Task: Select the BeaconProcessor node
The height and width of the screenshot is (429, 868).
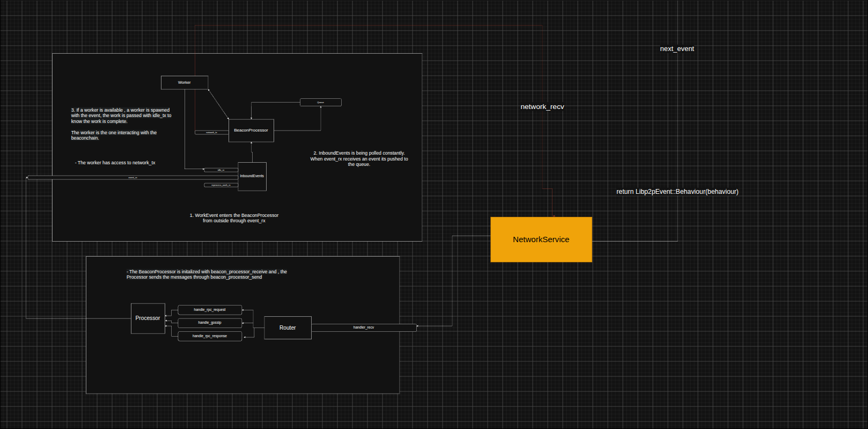Action: pos(251,130)
